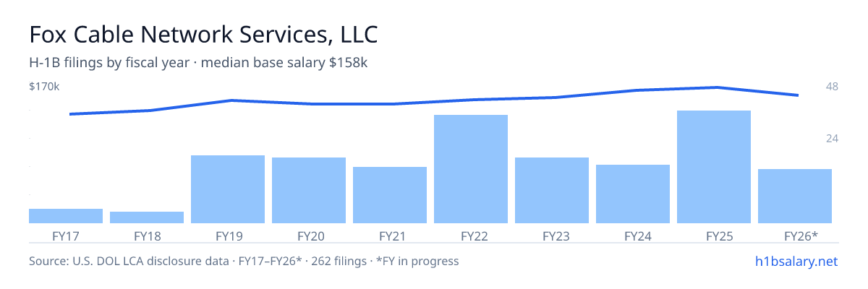
Task: Select the FY20 filings bar
Action: [309, 191]
